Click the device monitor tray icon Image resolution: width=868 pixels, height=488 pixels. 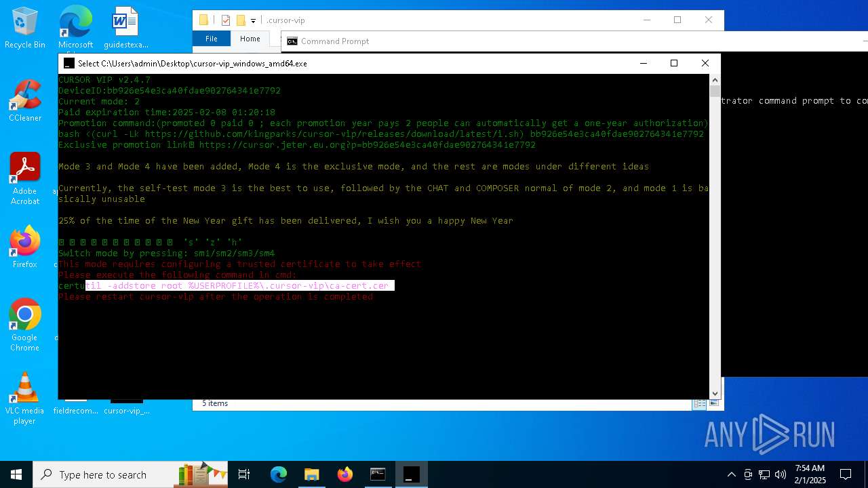coord(748,474)
